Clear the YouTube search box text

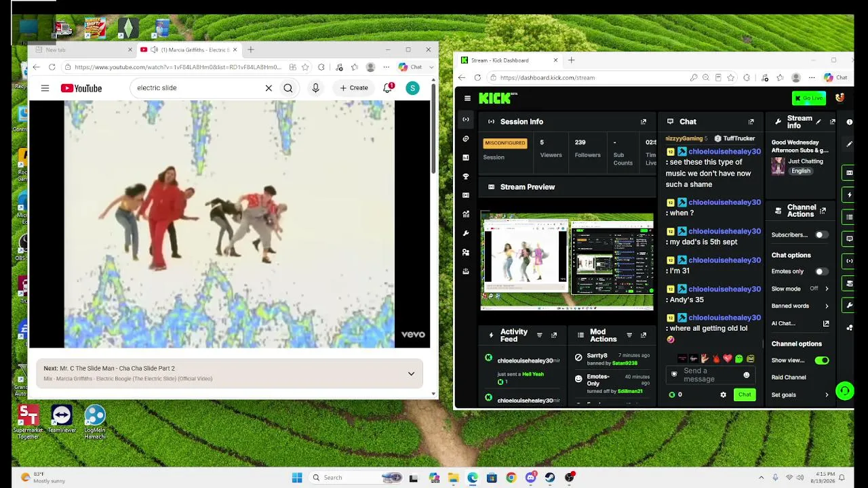[269, 88]
